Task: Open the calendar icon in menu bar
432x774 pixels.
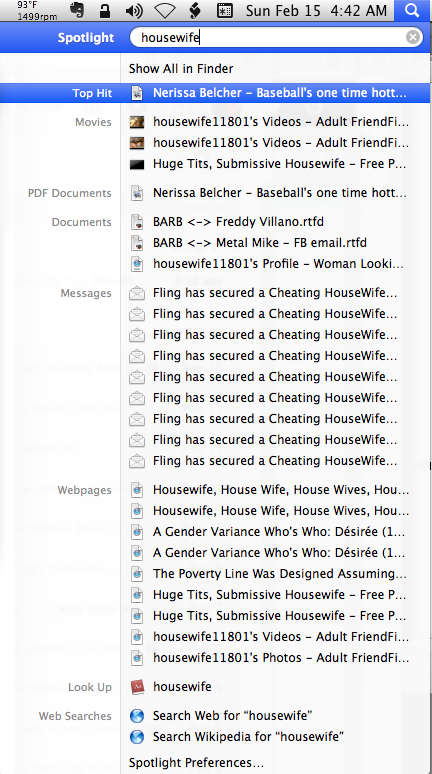Action: pyautogui.click(x=225, y=10)
